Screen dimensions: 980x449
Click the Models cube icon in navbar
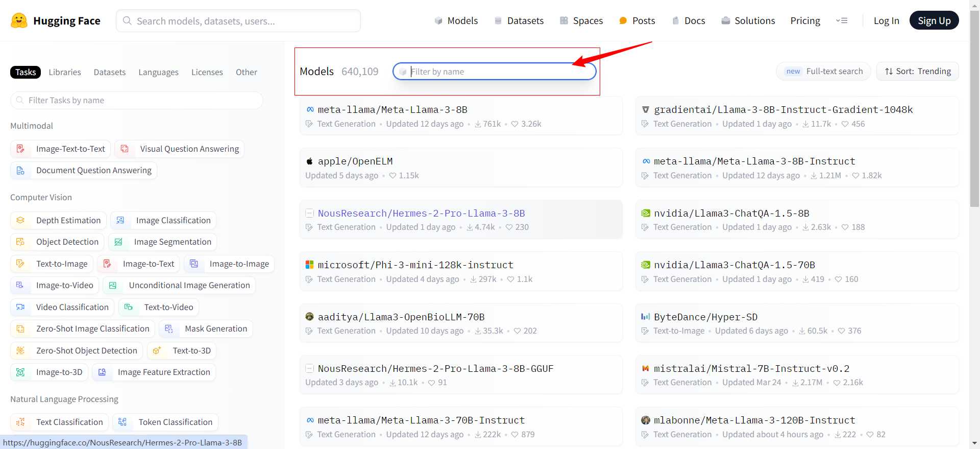[x=438, y=20]
